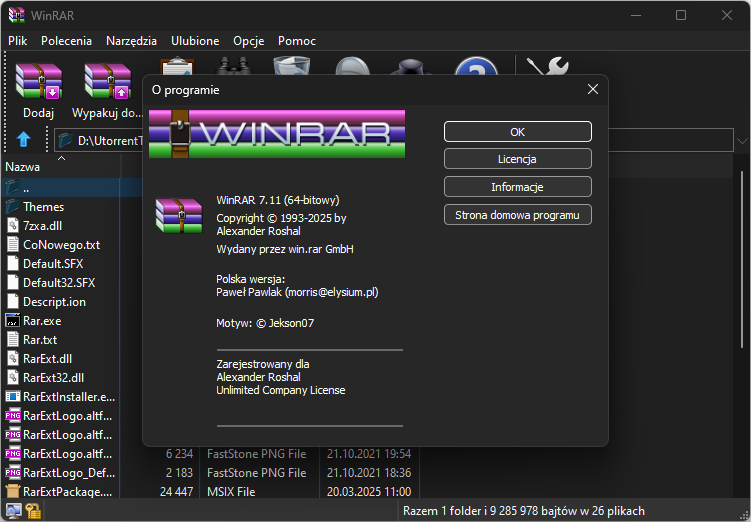Image resolution: width=751 pixels, height=522 pixels.
Task: Click date 20.03.2025 11:00 cell
Action: 369,491
